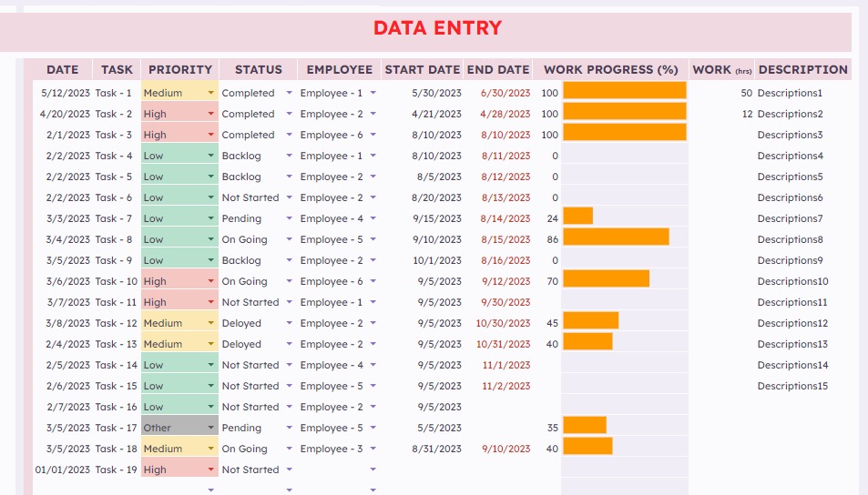Viewport: 868px width, 495px height.
Task: Expand the Not Started status dropdown for Task - 19
Action: tap(290, 470)
